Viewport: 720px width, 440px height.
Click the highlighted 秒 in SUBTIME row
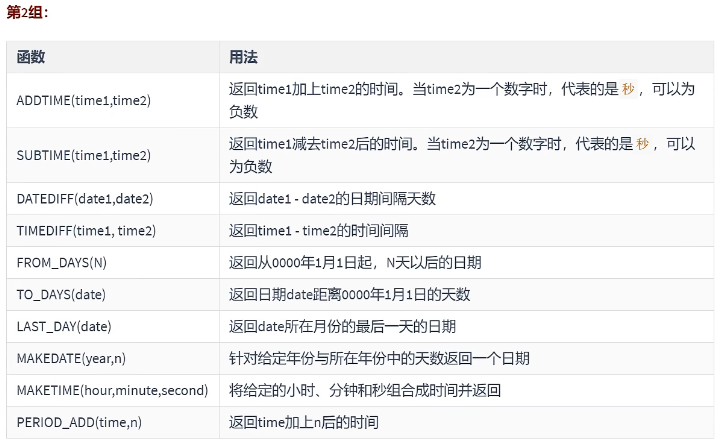(x=642, y=144)
